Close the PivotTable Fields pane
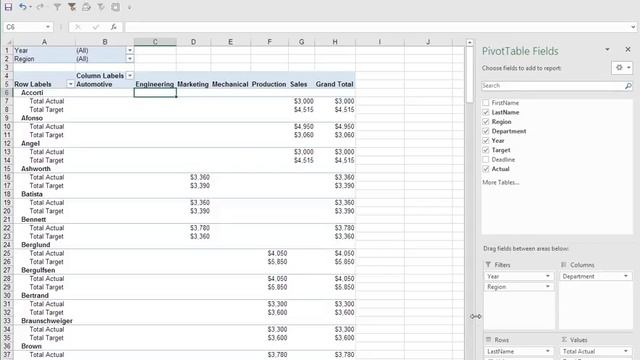The image size is (640, 360). point(628,49)
